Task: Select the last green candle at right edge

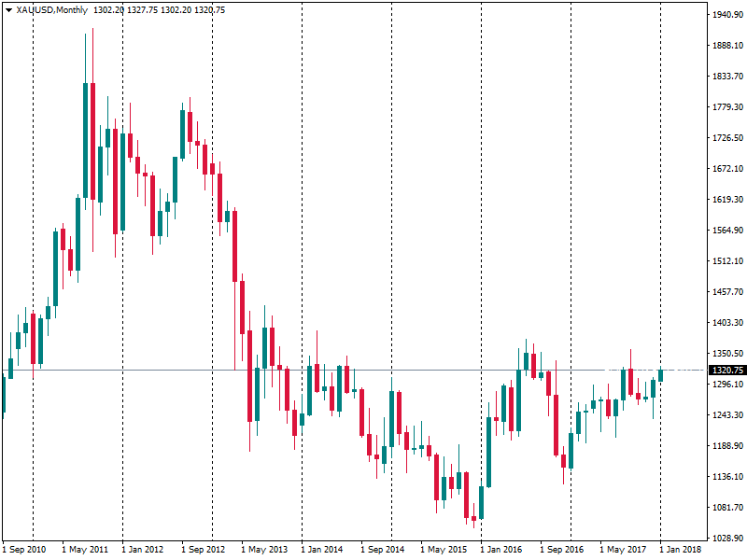Action: point(660,375)
